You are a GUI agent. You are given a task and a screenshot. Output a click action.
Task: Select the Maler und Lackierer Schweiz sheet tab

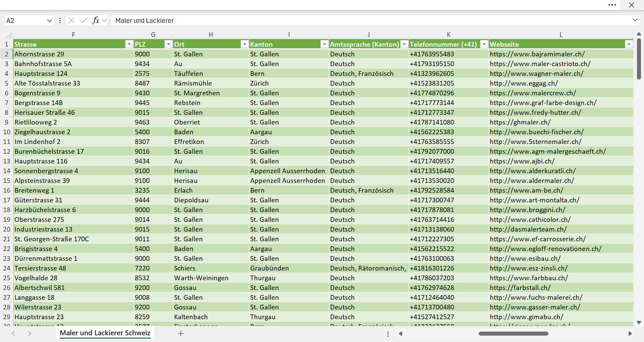pyautogui.click(x=105, y=333)
